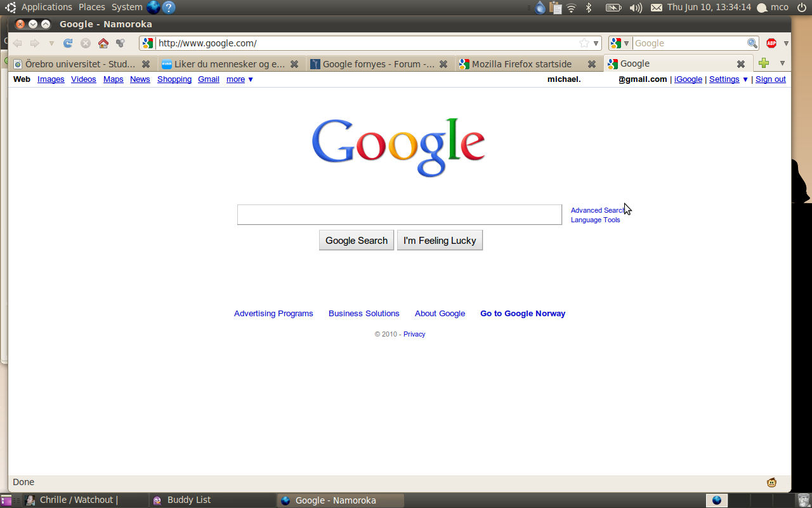Launch browser from top panel globe icon
The image size is (812, 508).
pos(154,8)
